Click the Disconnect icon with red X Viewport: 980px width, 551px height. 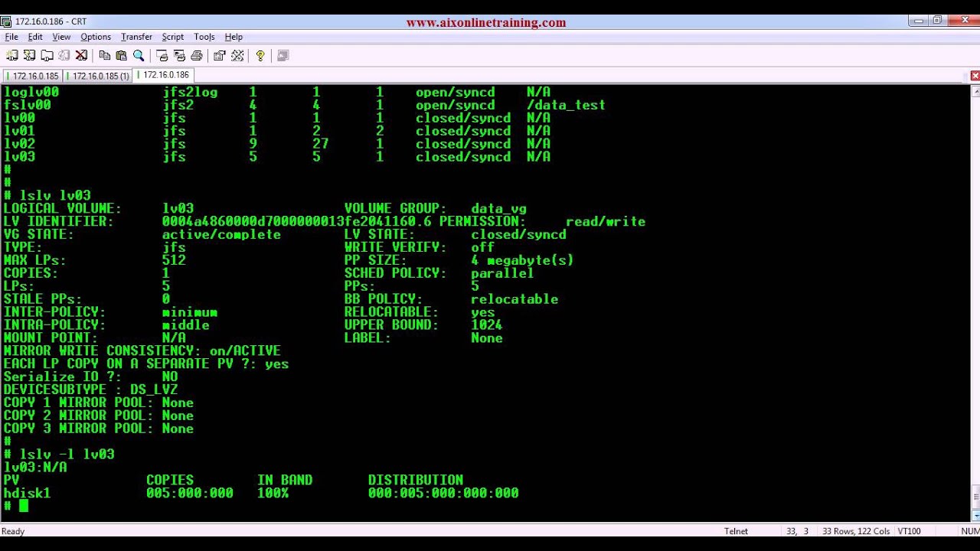[x=81, y=55]
